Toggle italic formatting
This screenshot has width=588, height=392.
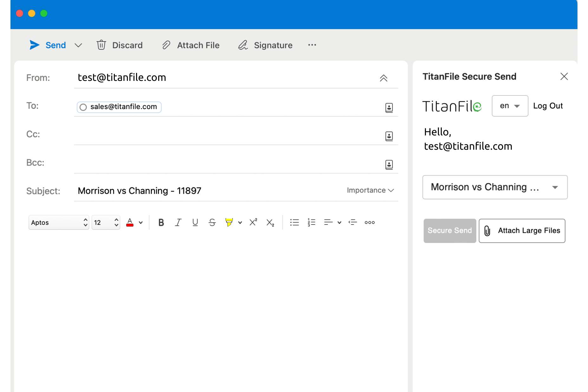178,222
